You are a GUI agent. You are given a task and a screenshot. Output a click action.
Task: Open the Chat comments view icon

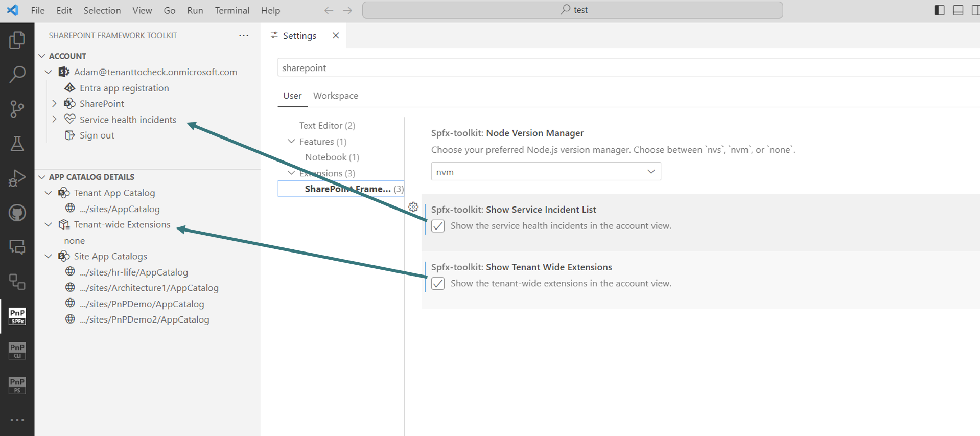pyautogui.click(x=17, y=247)
